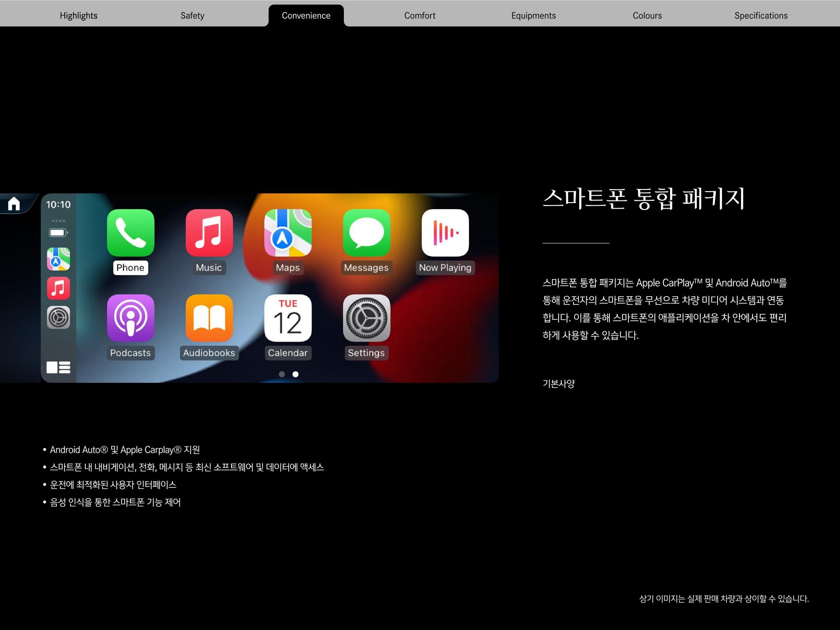Open the Music app in the grid
Viewport: 840px width, 630px height.
[209, 233]
